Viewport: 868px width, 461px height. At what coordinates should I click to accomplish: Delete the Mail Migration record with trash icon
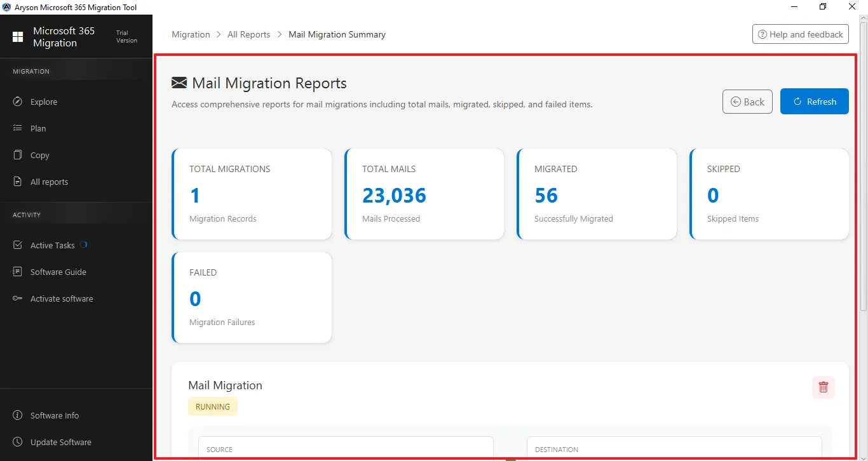click(823, 387)
